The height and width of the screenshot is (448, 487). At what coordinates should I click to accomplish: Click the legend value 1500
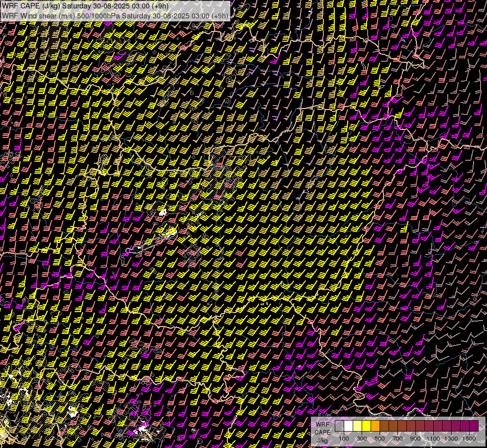469,439
